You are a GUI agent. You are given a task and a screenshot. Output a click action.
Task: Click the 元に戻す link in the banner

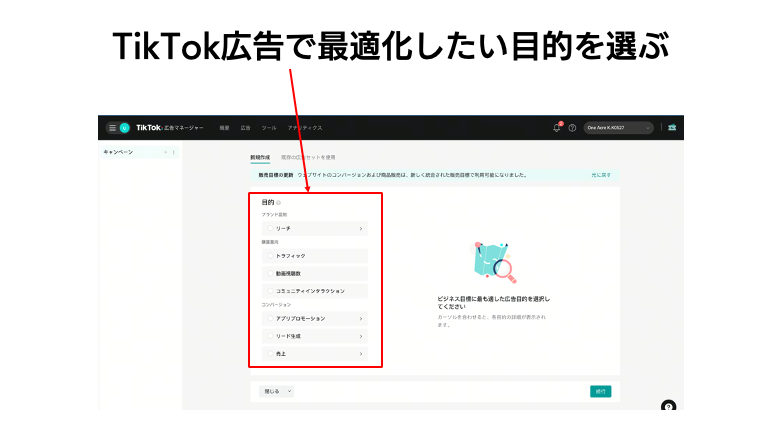601,175
